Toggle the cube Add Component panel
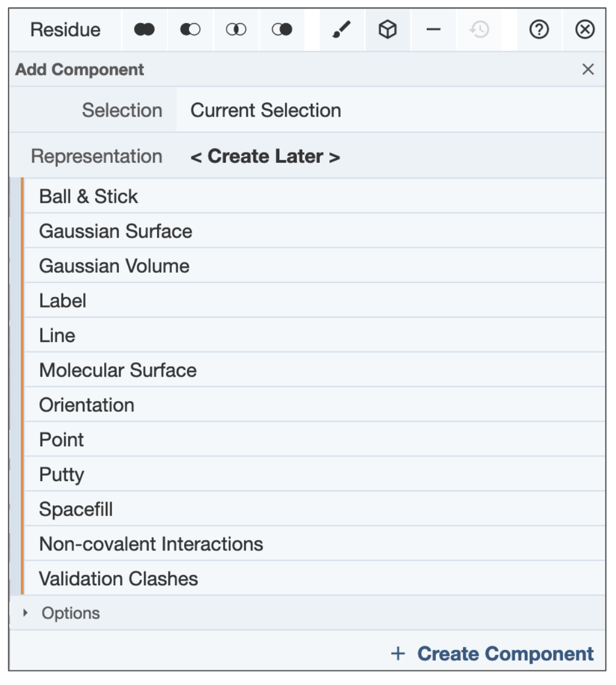Screen dimensions: 616x685 click(x=387, y=30)
